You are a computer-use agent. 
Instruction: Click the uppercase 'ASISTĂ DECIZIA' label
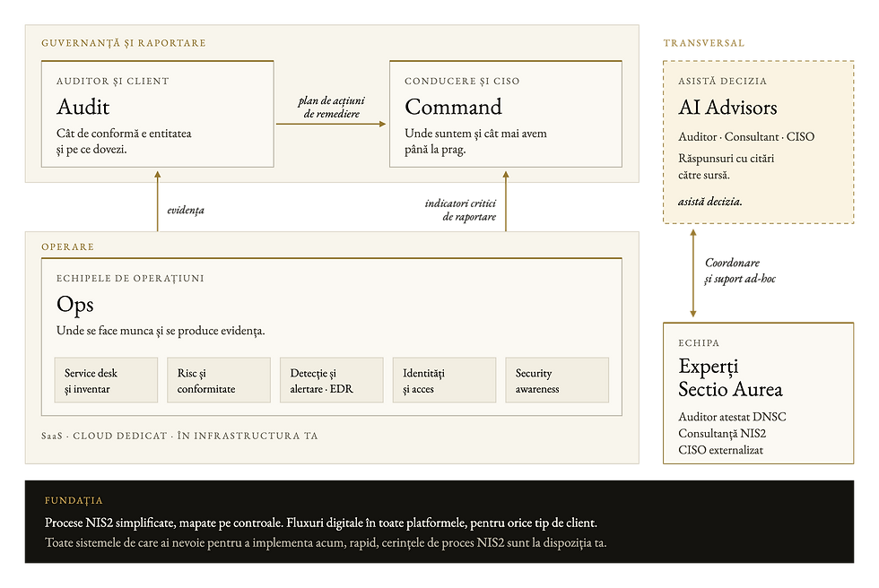pyautogui.click(x=723, y=82)
